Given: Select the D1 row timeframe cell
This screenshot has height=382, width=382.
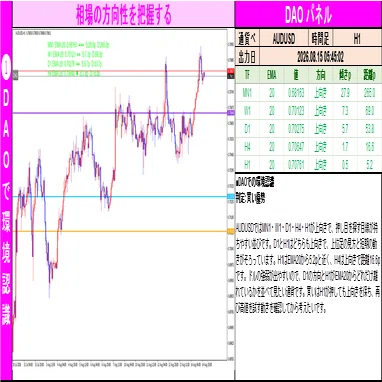Looking at the screenshot, I should point(247,129).
